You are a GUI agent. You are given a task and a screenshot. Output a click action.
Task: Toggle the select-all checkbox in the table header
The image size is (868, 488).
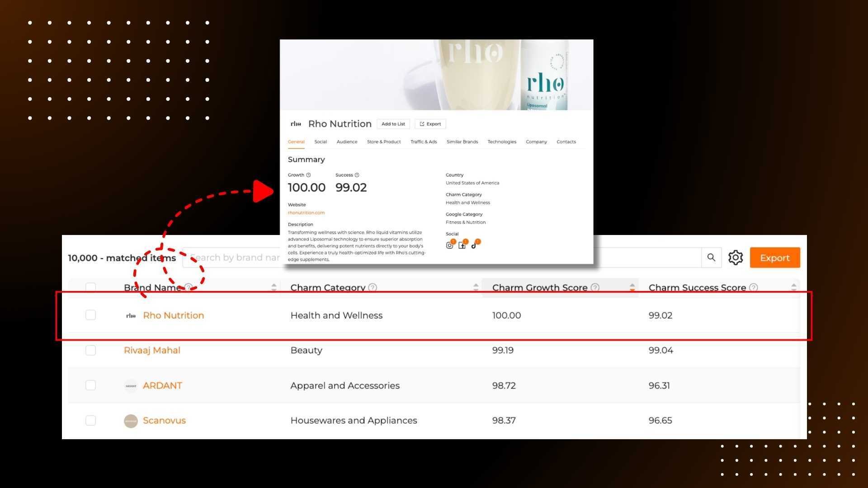90,287
